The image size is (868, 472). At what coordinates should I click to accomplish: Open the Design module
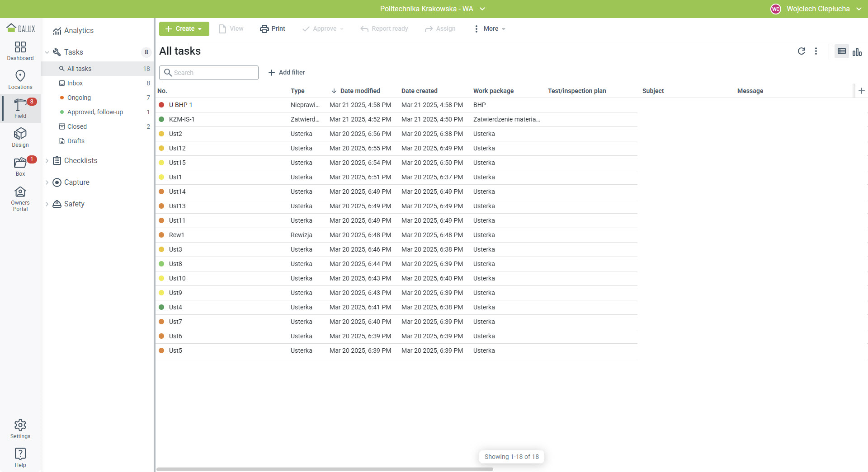coord(20,137)
